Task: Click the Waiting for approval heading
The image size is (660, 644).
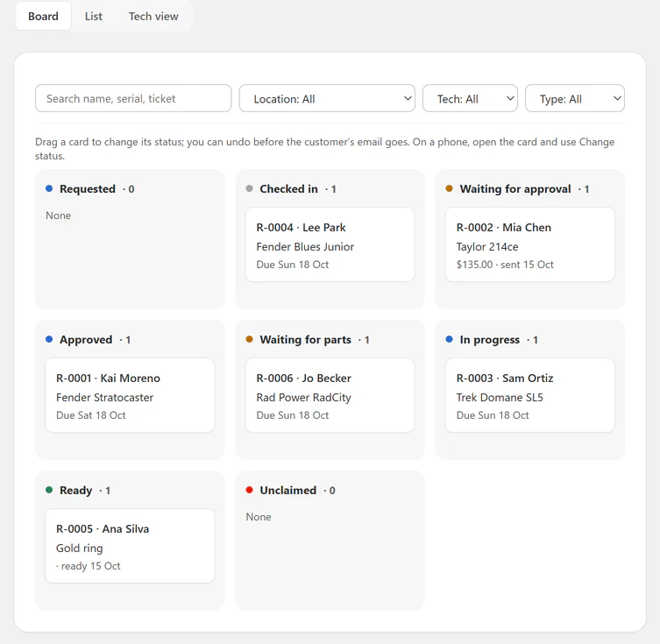Action: click(x=515, y=189)
